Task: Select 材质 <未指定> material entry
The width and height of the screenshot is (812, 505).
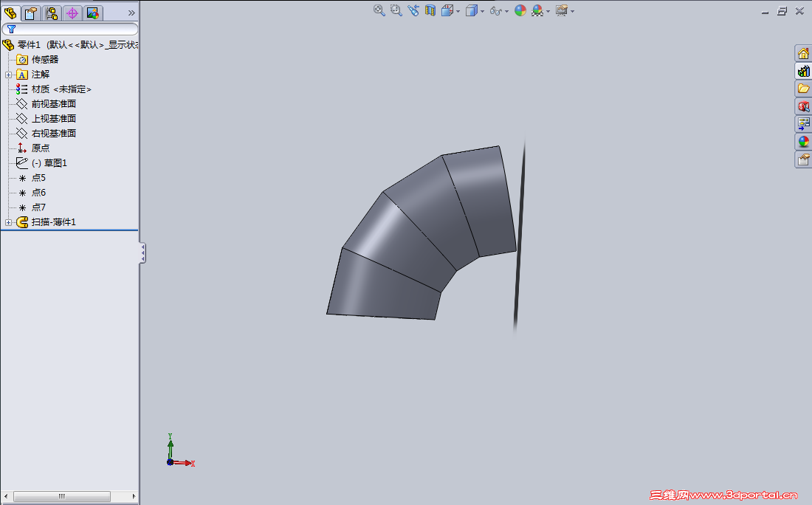Action: (61, 89)
